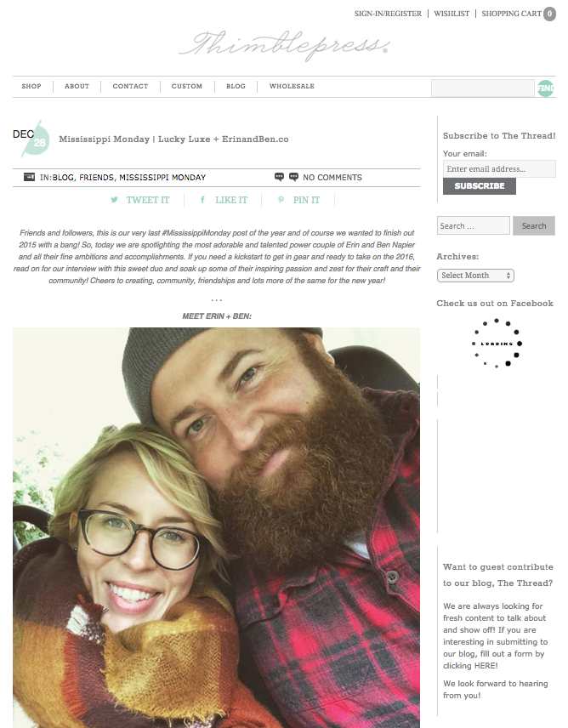Click the Erin and Ben photo
The image size is (568, 728).
coord(216,527)
